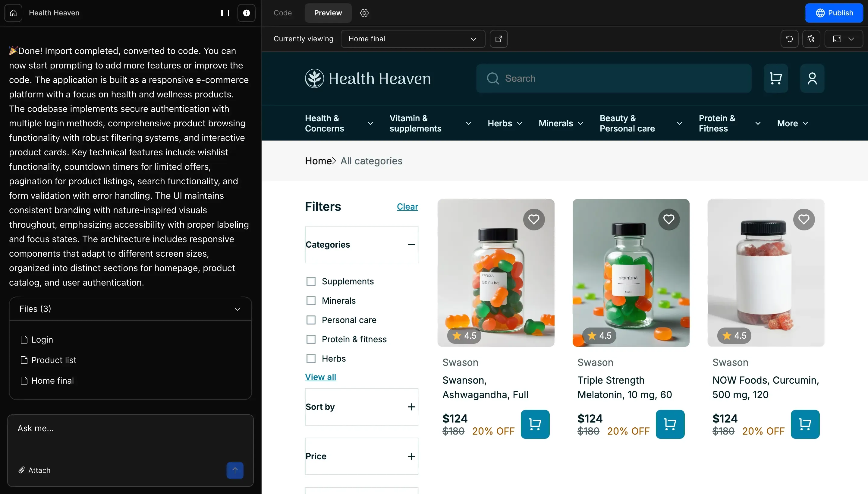868x494 pixels.
Task: Open NOW Foods Curcumin product image
Action: (x=766, y=273)
